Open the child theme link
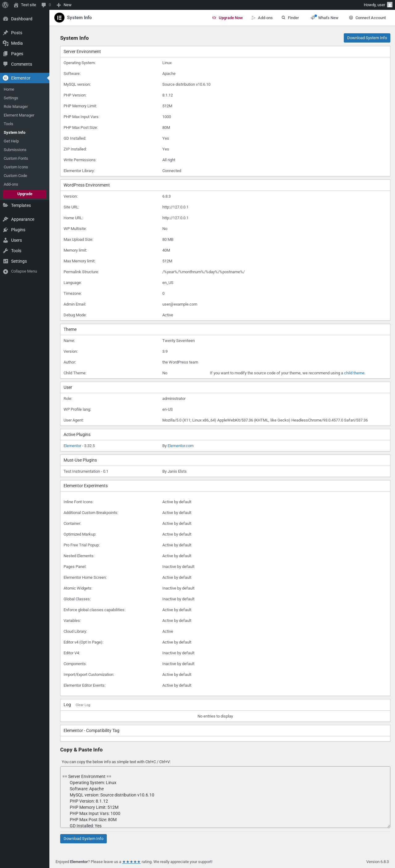The image size is (395, 868). pos(354,373)
